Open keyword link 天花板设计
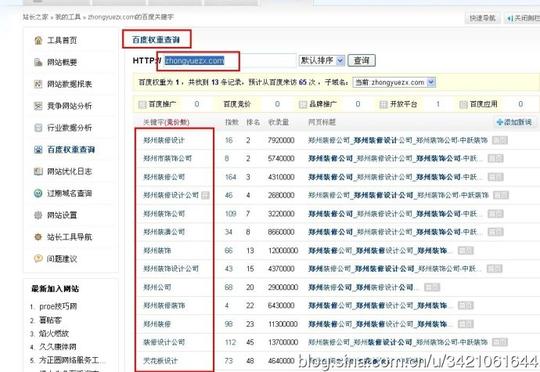Image resolution: width=540 pixels, height=372 pixels. coord(160,361)
